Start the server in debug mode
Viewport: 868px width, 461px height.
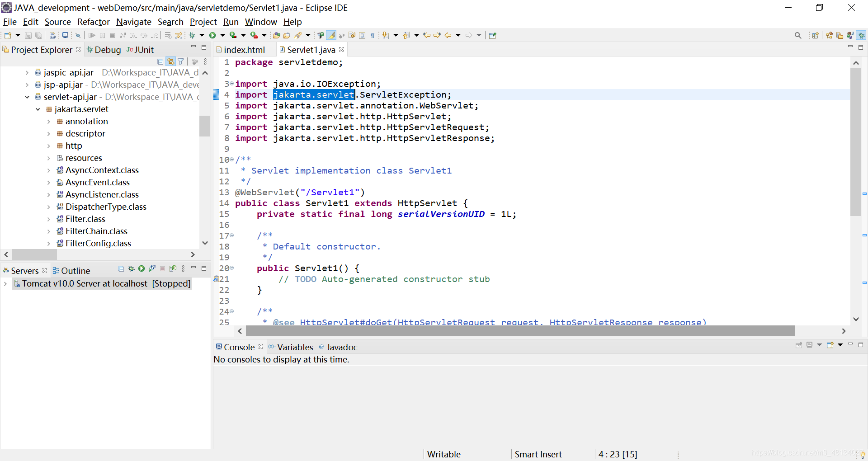pyautogui.click(x=131, y=269)
